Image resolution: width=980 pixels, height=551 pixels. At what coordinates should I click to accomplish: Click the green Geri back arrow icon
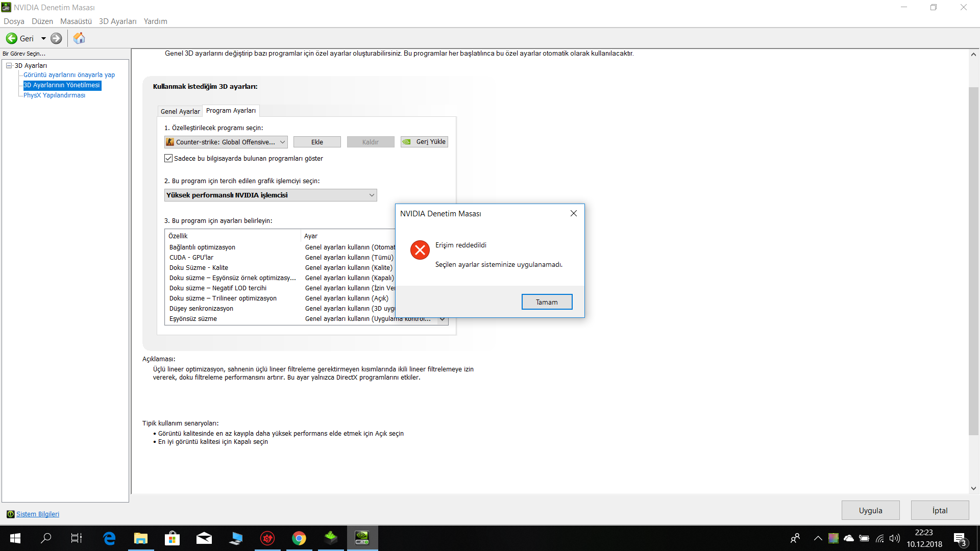11,38
